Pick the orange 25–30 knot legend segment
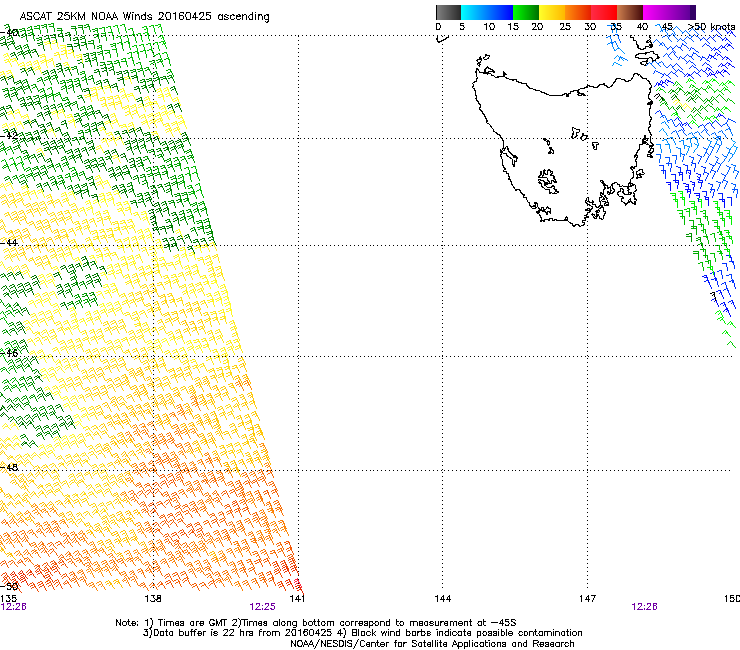This screenshot has height=650, width=740. [578, 12]
